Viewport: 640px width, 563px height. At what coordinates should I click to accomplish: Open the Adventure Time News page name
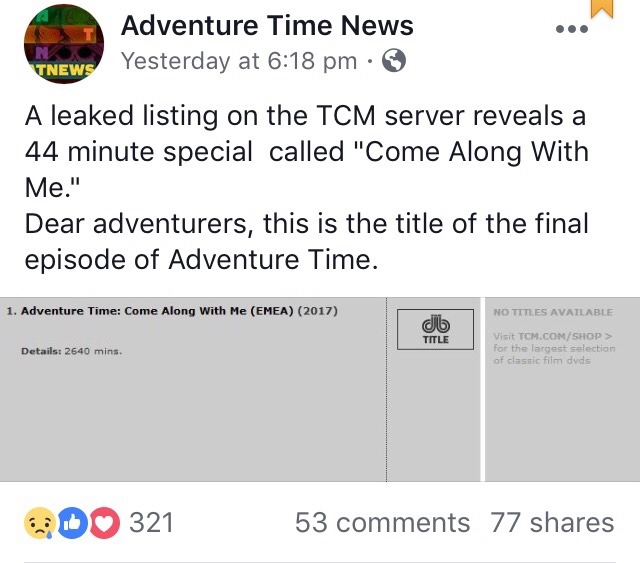tap(267, 25)
